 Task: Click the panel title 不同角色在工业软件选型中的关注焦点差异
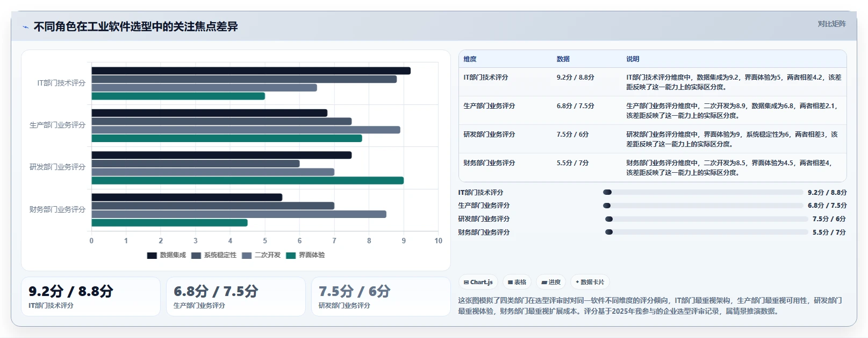click(x=135, y=26)
